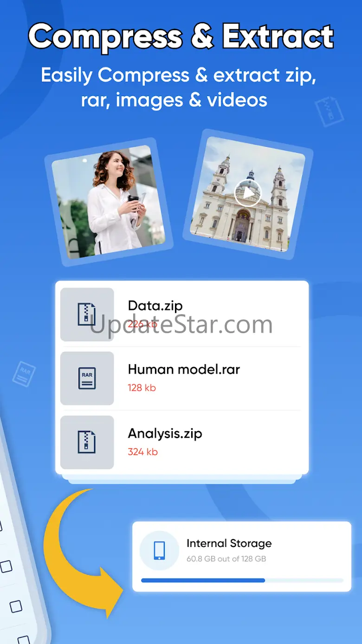Screen dimensions: 362x644
Task: Click the 128 kb size label
Action: coord(142,388)
